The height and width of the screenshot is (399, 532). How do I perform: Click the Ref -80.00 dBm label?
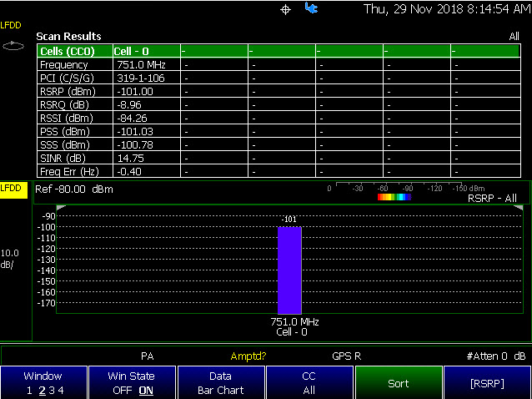click(74, 189)
